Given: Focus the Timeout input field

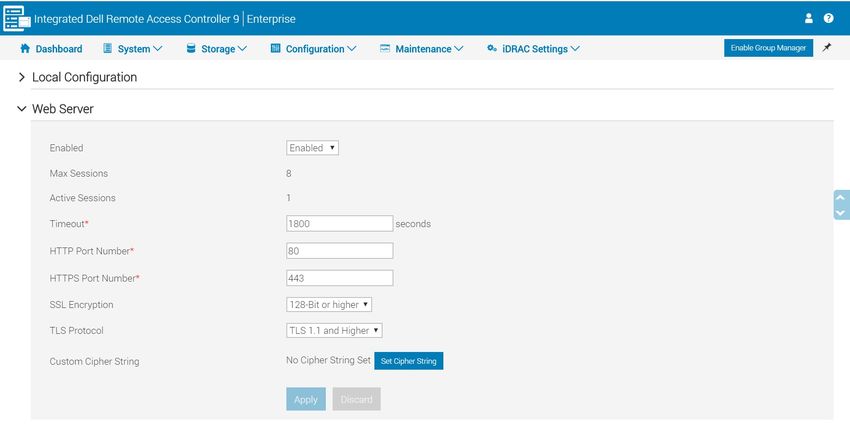Looking at the screenshot, I should pos(339,223).
